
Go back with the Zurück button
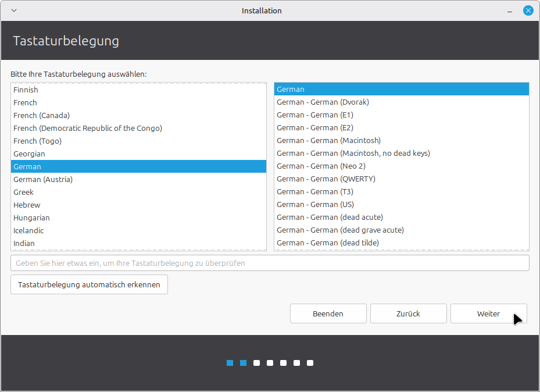pyautogui.click(x=408, y=313)
